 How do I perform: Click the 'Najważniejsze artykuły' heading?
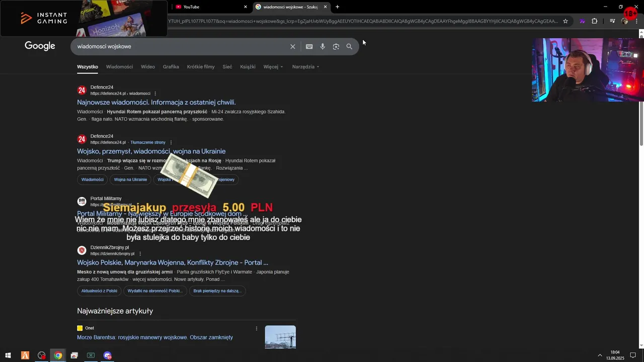[x=115, y=311]
